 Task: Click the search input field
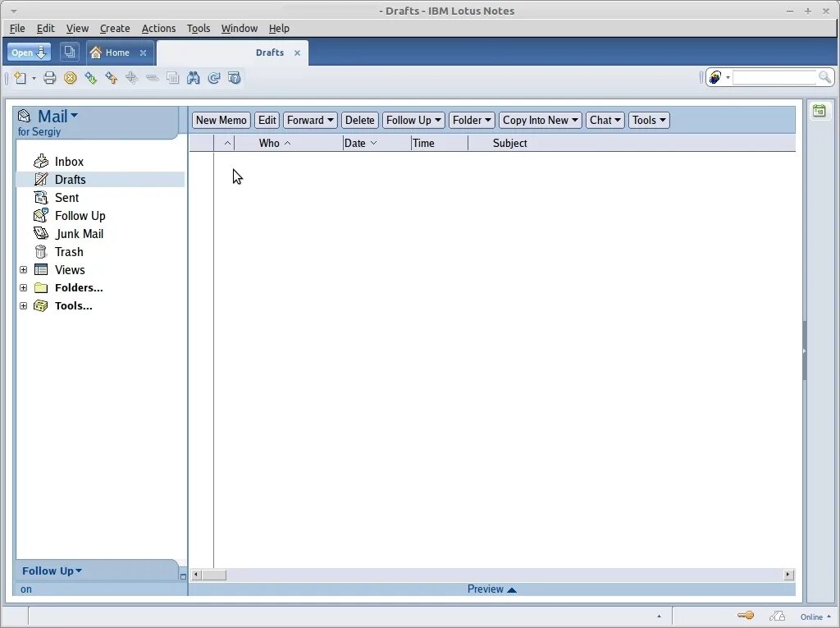[774, 78]
